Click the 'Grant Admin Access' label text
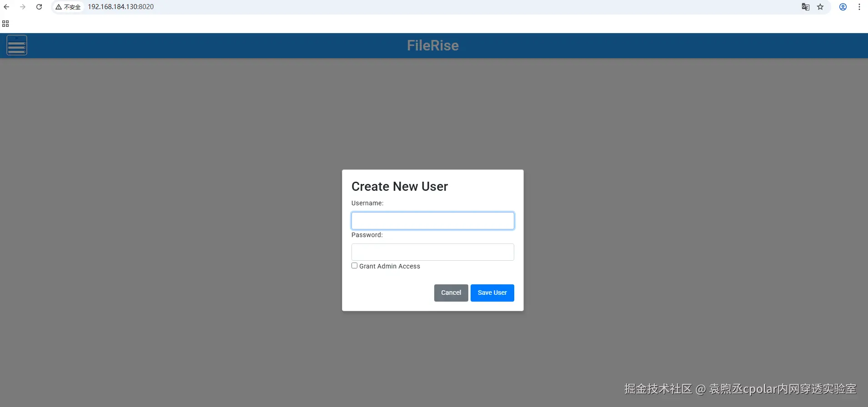 tap(390, 266)
